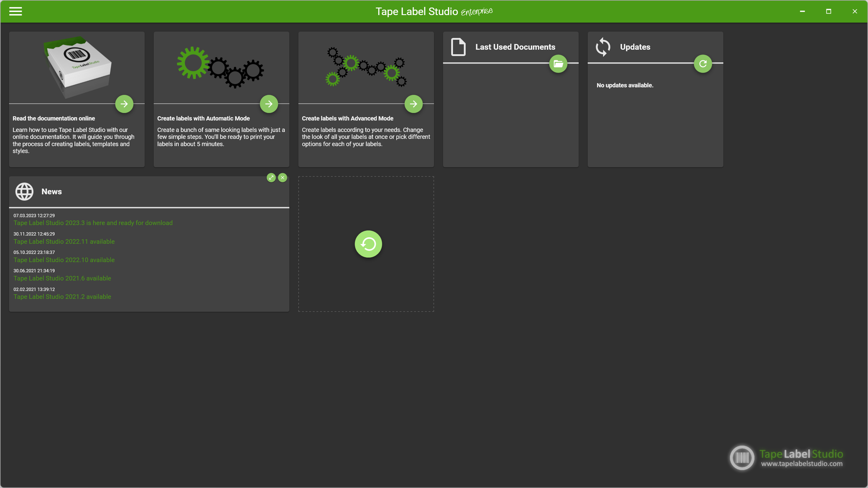Click the Last Used Documents page icon
The height and width of the screenshot is (488, 868).
[458, 47]
